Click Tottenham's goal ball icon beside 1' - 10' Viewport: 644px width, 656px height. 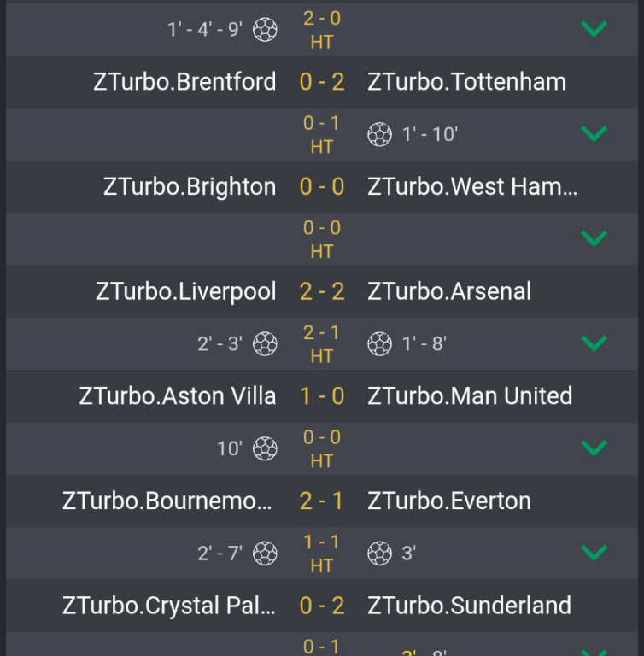(x=379, y=134)
